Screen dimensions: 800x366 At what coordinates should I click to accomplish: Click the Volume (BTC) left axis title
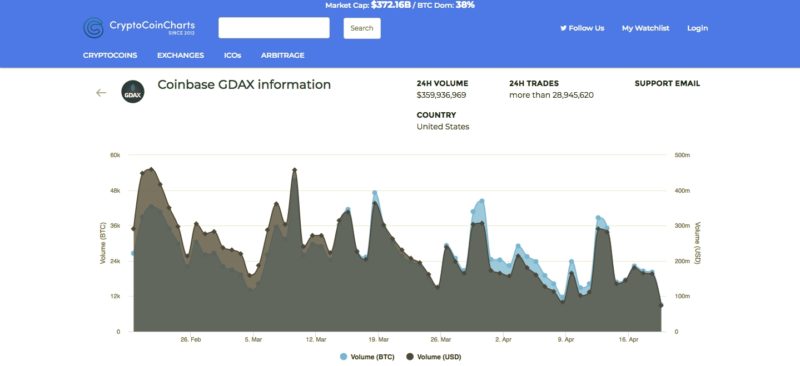(x=103, y=243)
